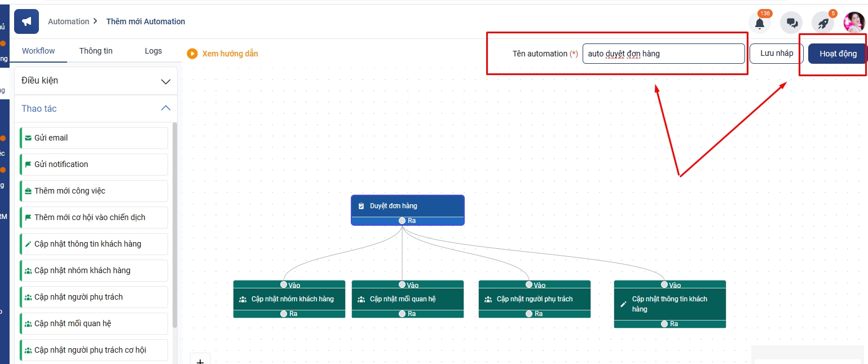The width and height of the screenshot is (868, 364).
Task: Open the chat messages icon
Action: 791,23
